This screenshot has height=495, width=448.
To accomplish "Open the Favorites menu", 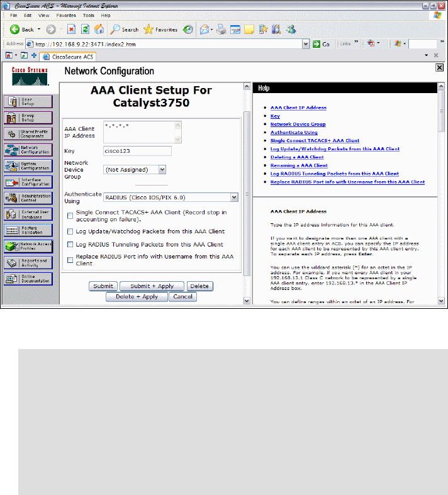I will [66, 16].
